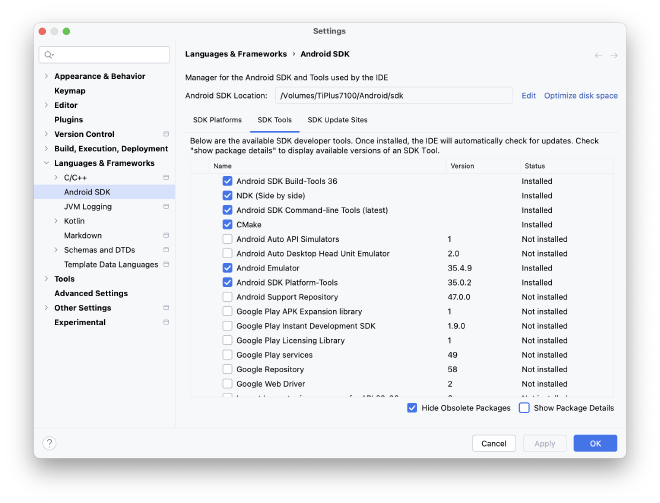Toggle Hide Obsolete Packages checkbox

[412, 408]
